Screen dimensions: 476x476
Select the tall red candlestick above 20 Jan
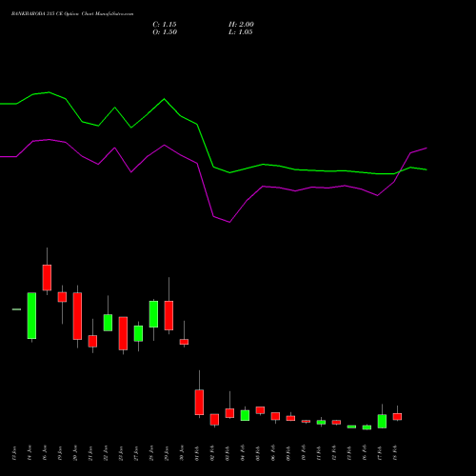[77, 316]
